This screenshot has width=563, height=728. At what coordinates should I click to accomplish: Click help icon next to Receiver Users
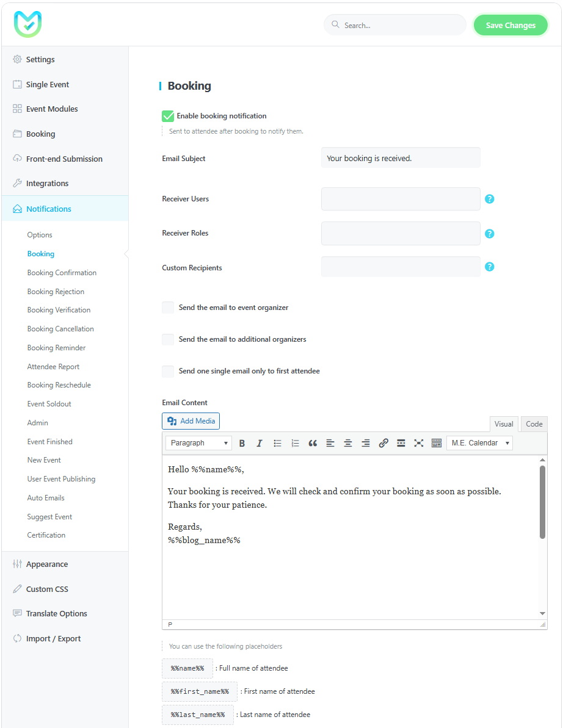(489, 199)
